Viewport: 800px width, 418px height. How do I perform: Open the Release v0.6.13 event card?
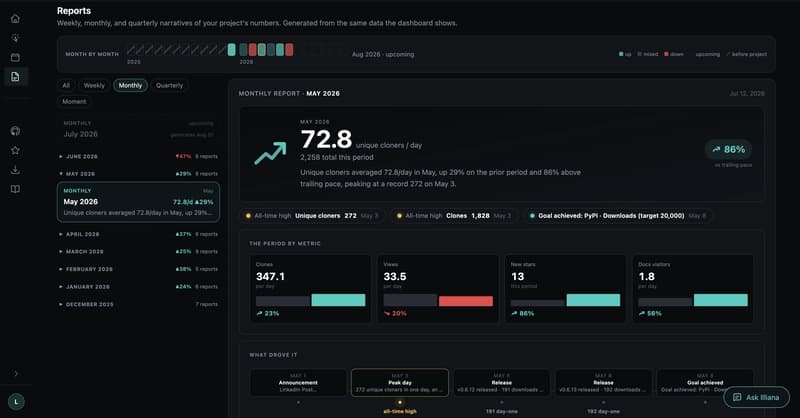pyautogui.click(x=604, y=383)
